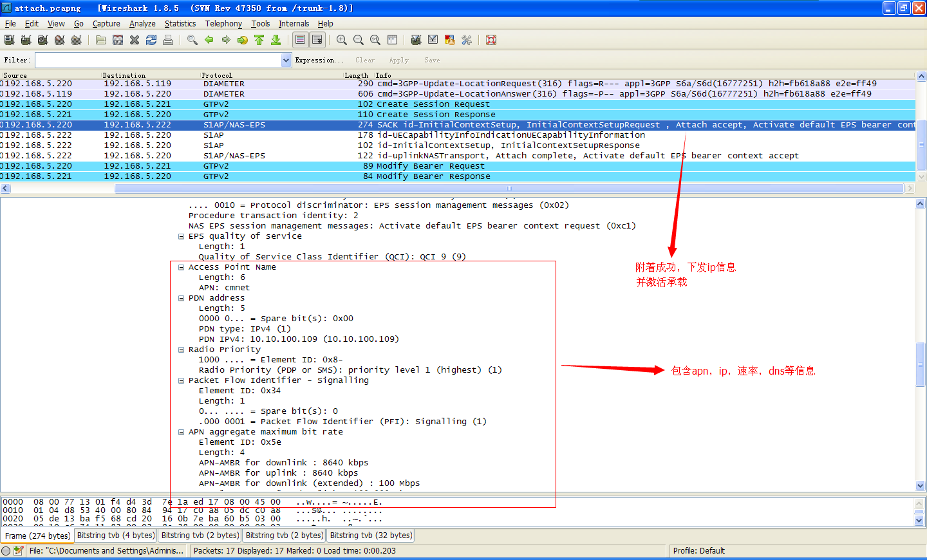Reset zoom to normal size icon

375,40
